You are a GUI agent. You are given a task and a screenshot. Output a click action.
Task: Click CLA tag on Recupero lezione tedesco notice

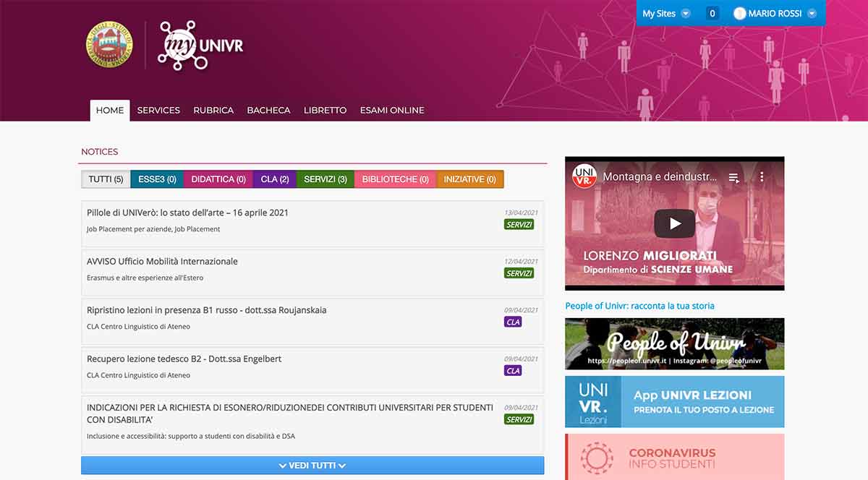pyautogui.click(x=513, y=371)
